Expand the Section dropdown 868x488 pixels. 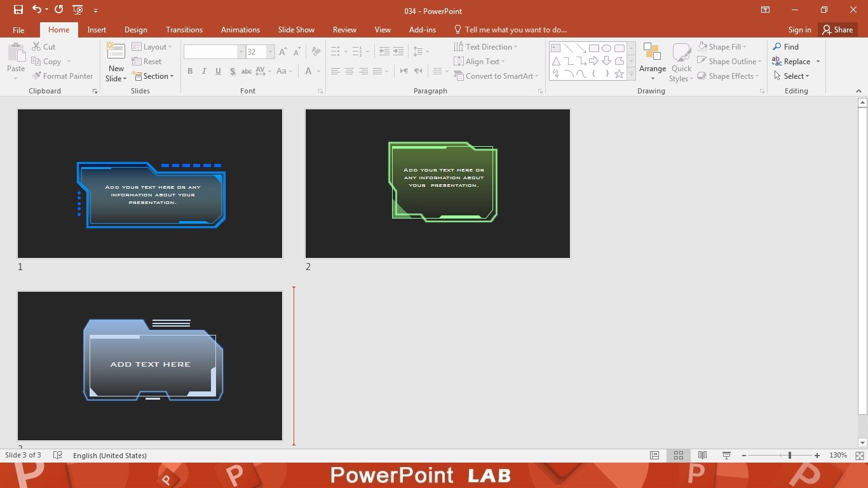point(152,76)
